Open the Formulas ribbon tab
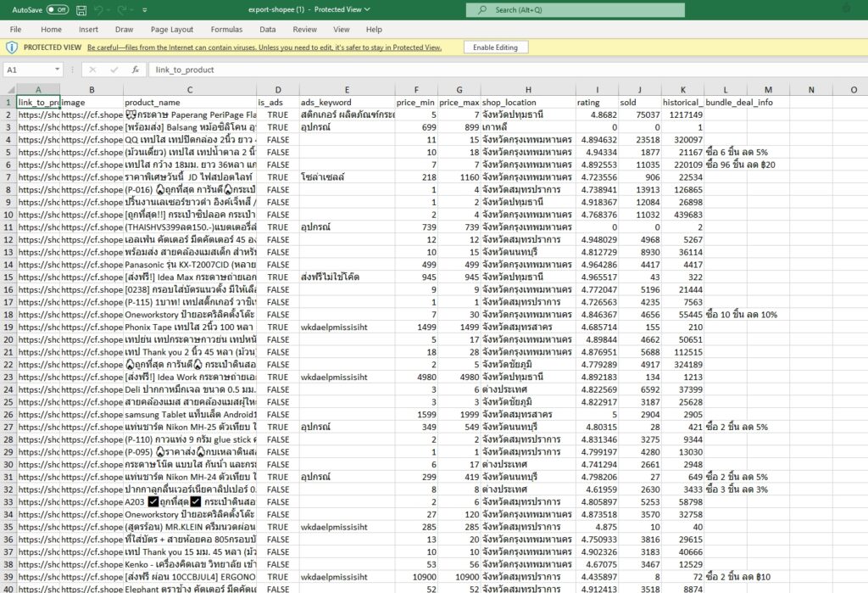The image size is (868, 593). click(x=226, y=29)
